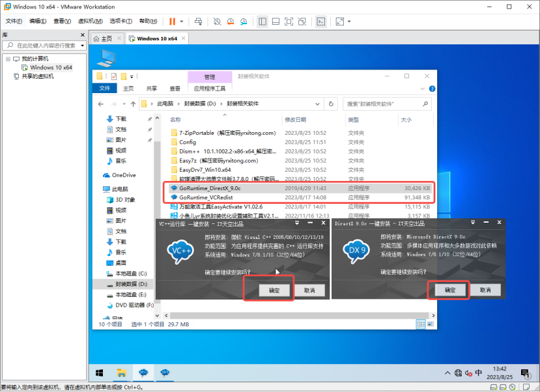This screenshot has height=392, width=540.
Task: Select 共享的虚拟机 in the library tree
Action: (34, 76)
